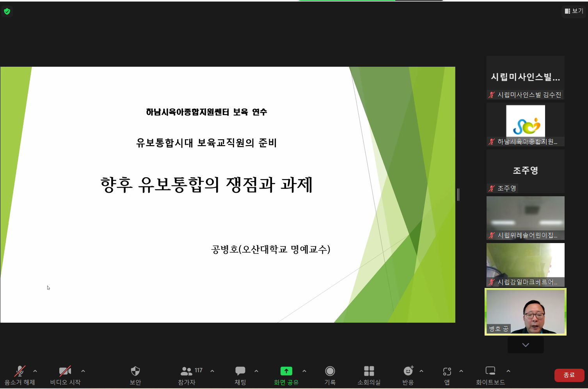Expand participants options chevron beside 117

[212, 371]
